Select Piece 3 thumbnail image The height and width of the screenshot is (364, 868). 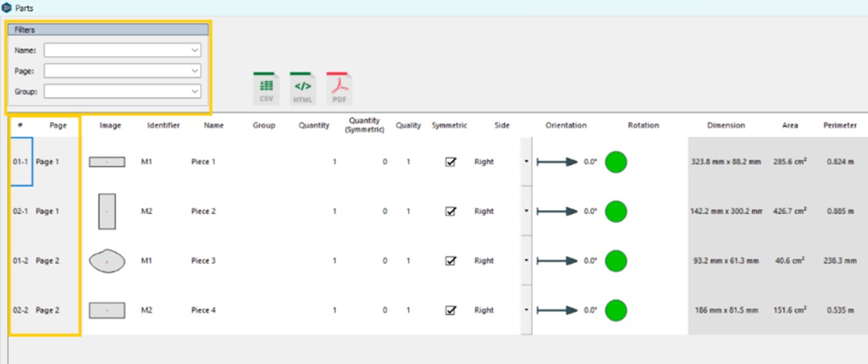pyautogui.click(x=107, y=261)
